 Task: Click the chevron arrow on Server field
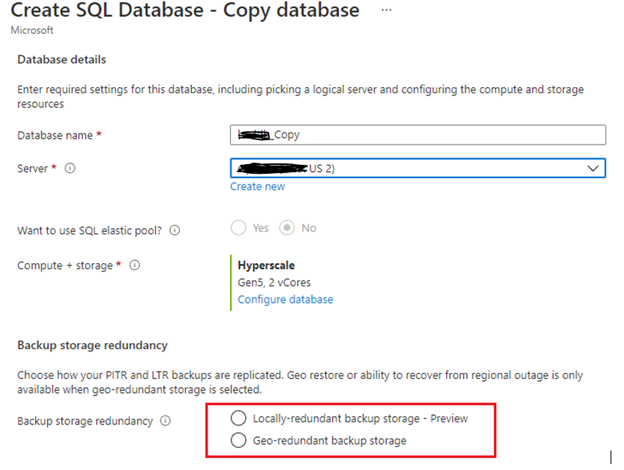point(594,169)
